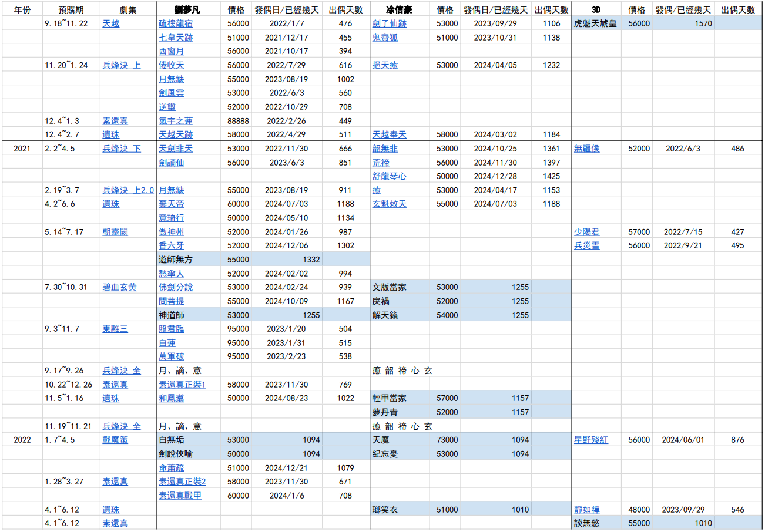
Task: Click the 兵烽決_下 series link
Action: (x=122, y=149)
